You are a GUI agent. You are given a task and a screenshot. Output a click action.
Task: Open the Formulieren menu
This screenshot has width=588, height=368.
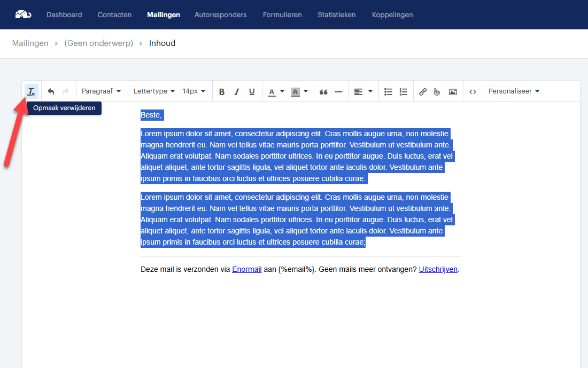(282, 14)
